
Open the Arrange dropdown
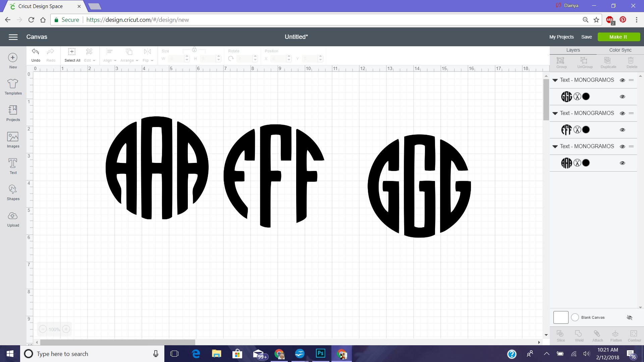coord(129,55)
